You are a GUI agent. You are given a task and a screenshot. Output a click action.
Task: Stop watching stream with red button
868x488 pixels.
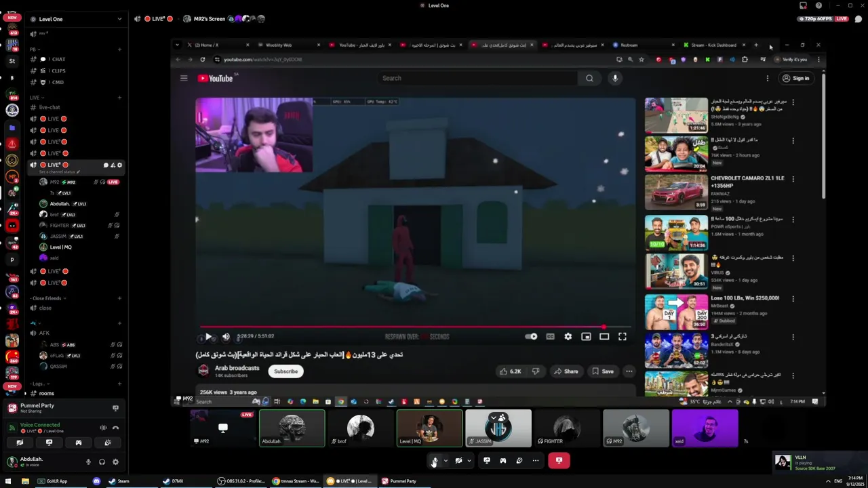pos(559,460)
